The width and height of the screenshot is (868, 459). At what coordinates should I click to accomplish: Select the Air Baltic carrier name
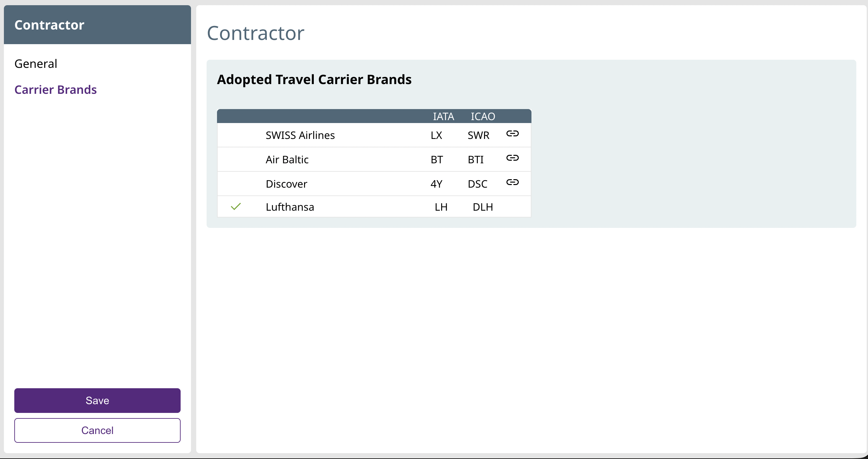tap(287, 160)
